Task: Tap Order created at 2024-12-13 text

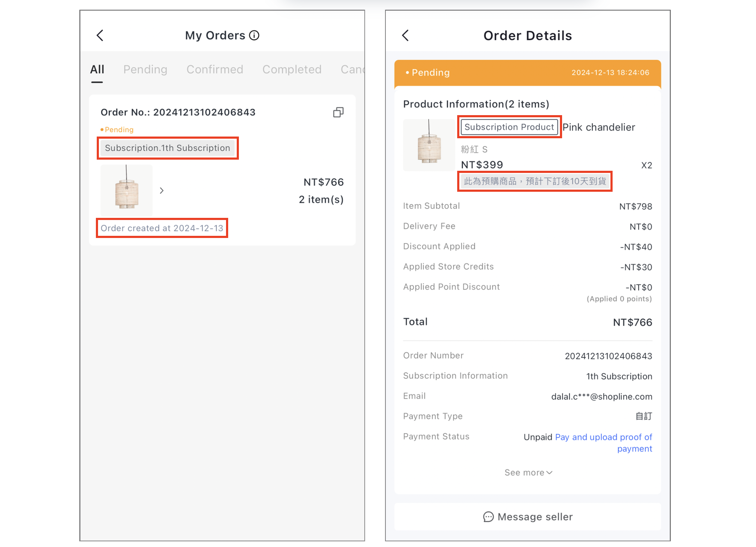Action: click(162, 228)
